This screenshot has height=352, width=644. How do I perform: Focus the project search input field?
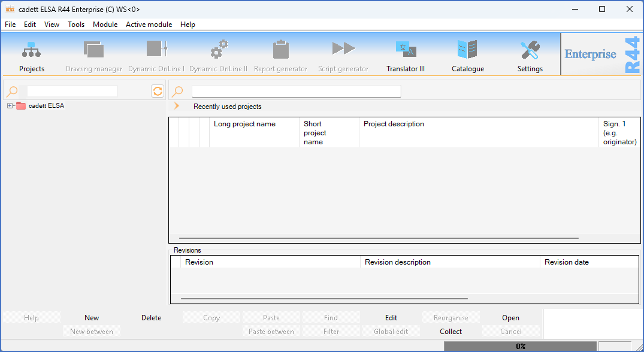tap(296, 92)
